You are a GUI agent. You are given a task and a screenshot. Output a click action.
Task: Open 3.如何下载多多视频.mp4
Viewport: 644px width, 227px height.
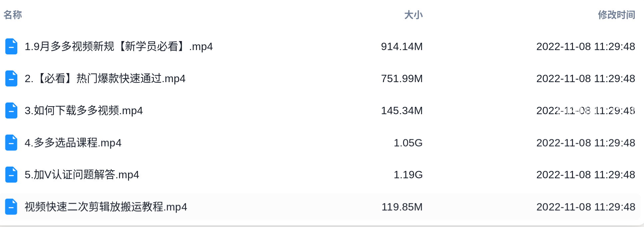pos(84,110)
